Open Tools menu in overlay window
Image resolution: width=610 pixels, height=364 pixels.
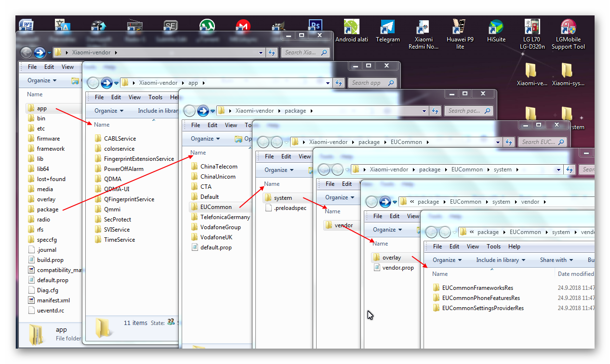pos(493,247)
